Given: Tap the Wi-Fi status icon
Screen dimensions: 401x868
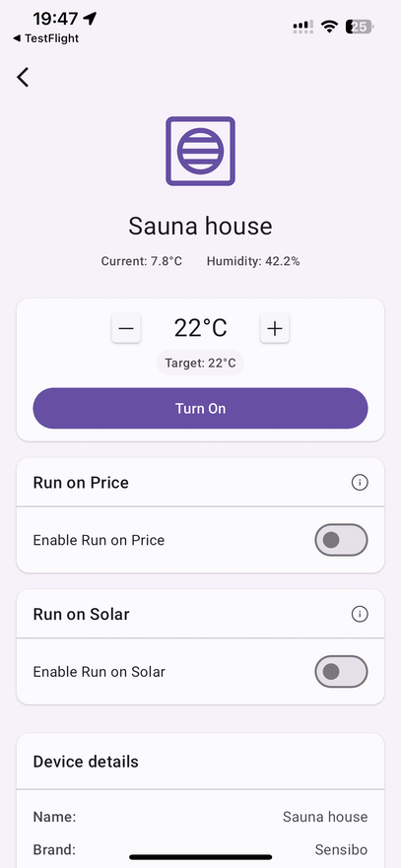Looking at the screenshot, I should tap(330, 26).
